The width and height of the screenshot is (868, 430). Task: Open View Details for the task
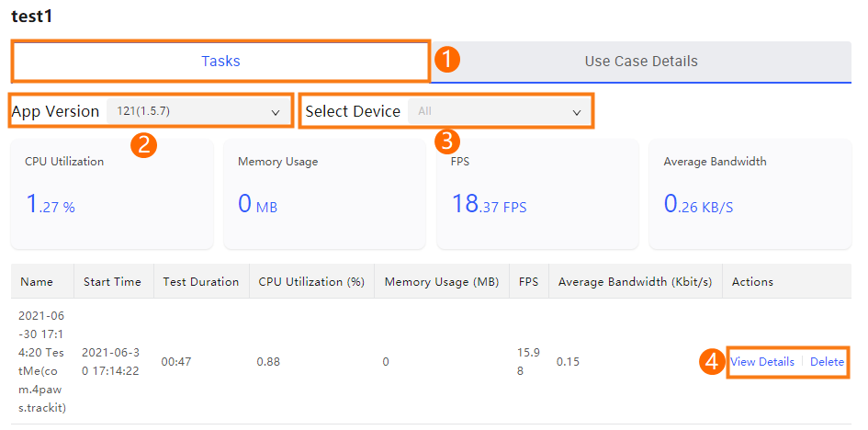[x=762, y=362]
